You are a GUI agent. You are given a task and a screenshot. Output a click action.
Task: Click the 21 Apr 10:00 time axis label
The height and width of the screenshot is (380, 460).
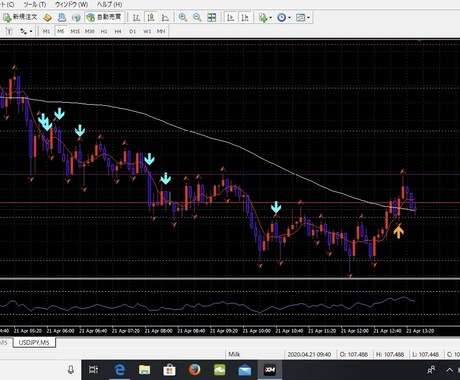pos(256,331)
